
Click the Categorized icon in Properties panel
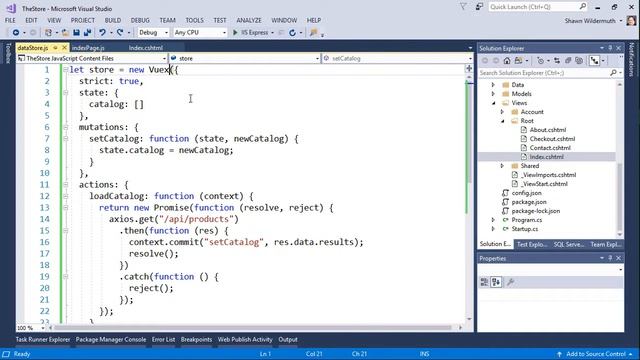coord(484,282)
